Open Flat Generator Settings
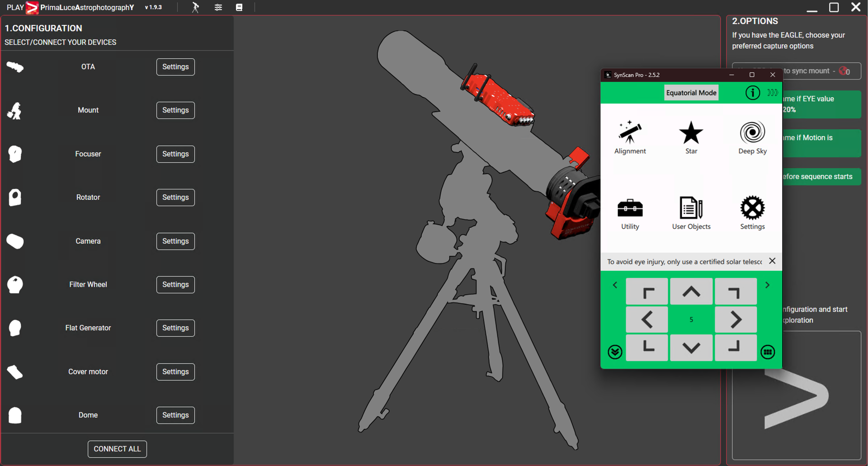This screenshot has width=868, height=466. point(175,328)
